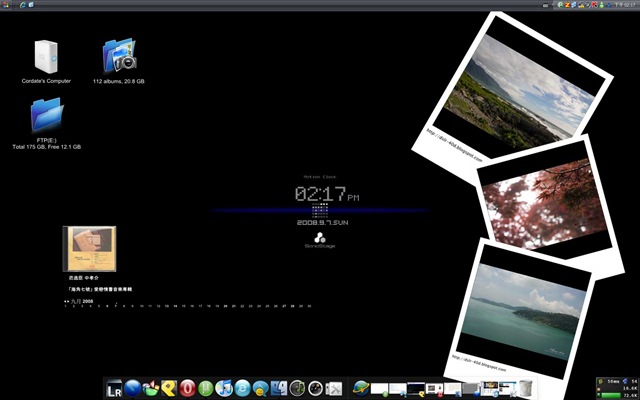
Task: Click the previous month arrows on calendar
Action: 67,299
